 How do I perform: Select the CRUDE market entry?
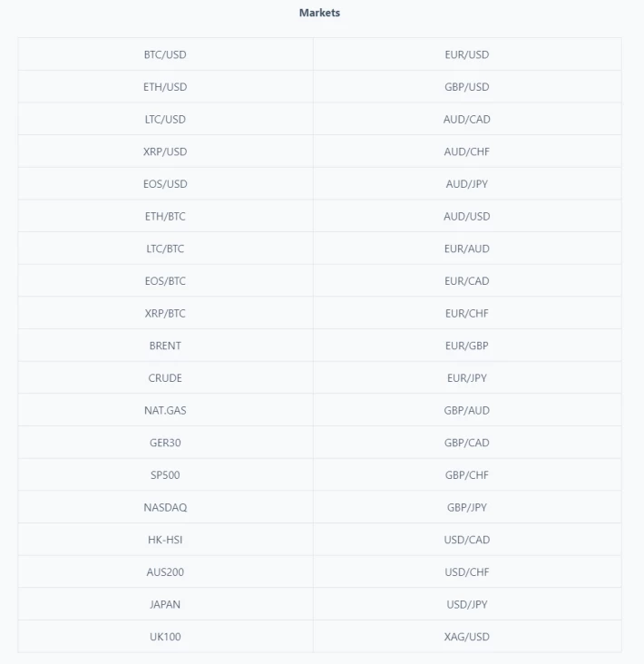pyautogui.click(x=165, y=377)
